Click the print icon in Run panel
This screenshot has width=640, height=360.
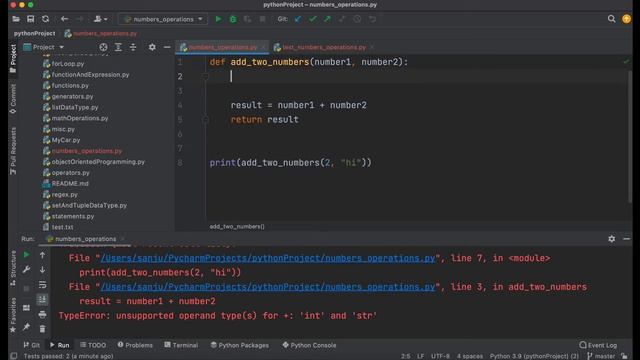pos(42,314)
